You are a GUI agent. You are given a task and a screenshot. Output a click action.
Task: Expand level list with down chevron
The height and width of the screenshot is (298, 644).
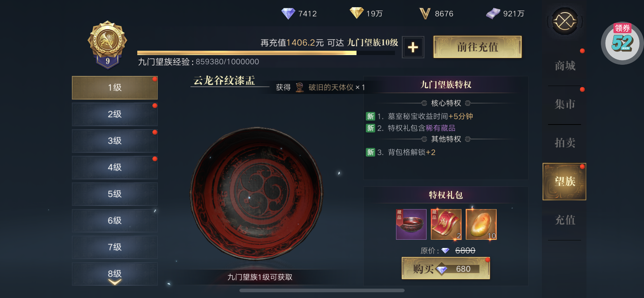pos(115,282)
